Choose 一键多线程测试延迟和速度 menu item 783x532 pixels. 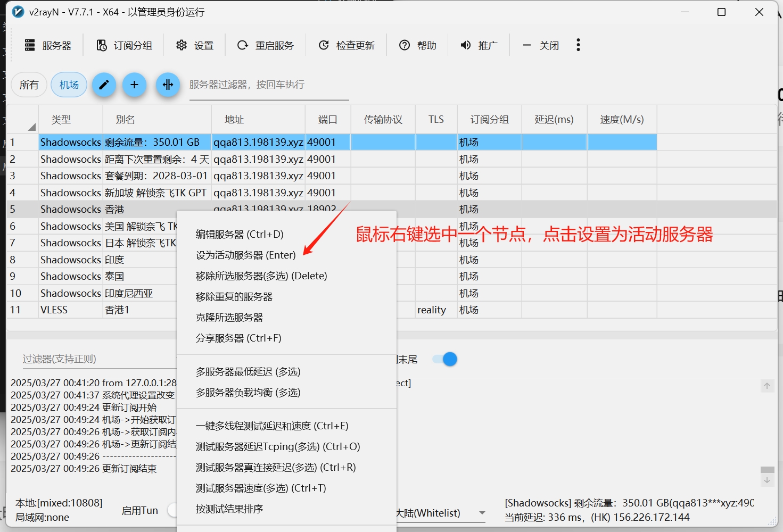coord(286,426)
